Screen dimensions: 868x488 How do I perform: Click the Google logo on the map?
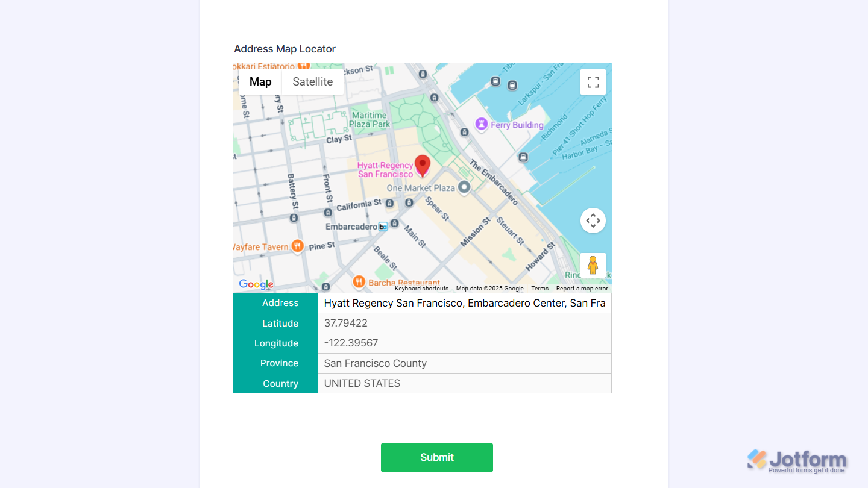tap(256, 284)
